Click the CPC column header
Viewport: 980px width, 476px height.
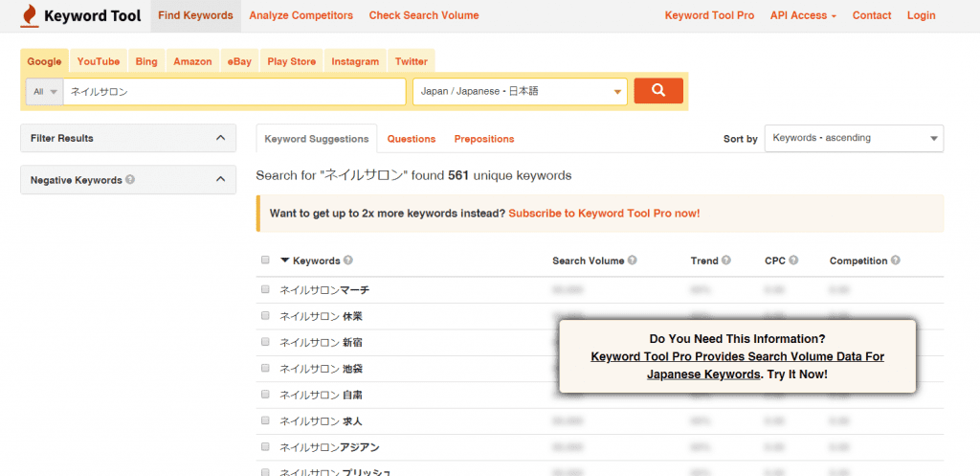[775, 261]
